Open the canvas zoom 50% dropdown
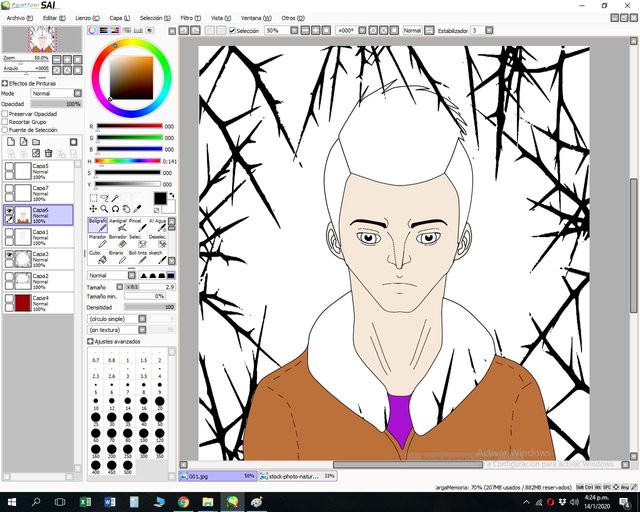 point(294,30)
